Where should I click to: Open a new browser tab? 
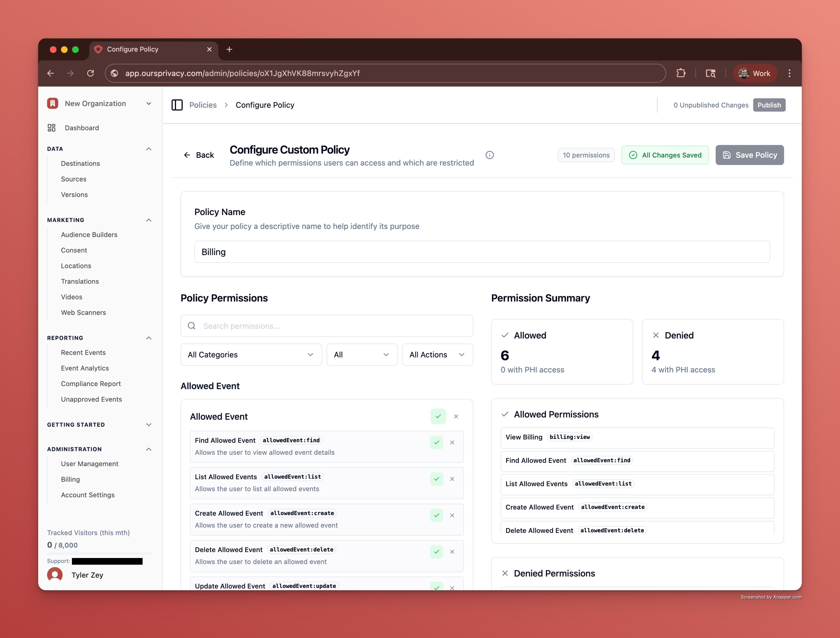[229, 49]
